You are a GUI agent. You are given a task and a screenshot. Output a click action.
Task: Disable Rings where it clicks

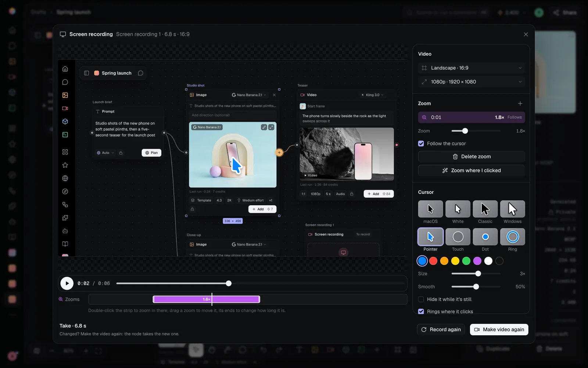(421, 311)
